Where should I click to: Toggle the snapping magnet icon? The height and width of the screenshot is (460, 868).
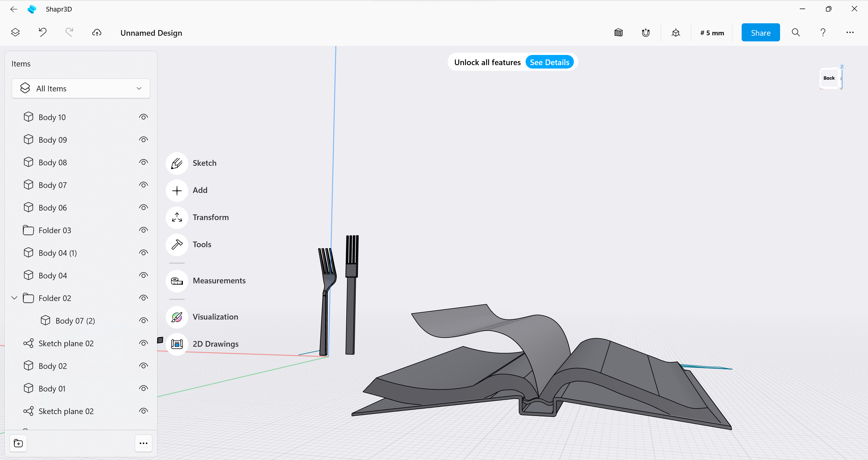tap(645, 33)
